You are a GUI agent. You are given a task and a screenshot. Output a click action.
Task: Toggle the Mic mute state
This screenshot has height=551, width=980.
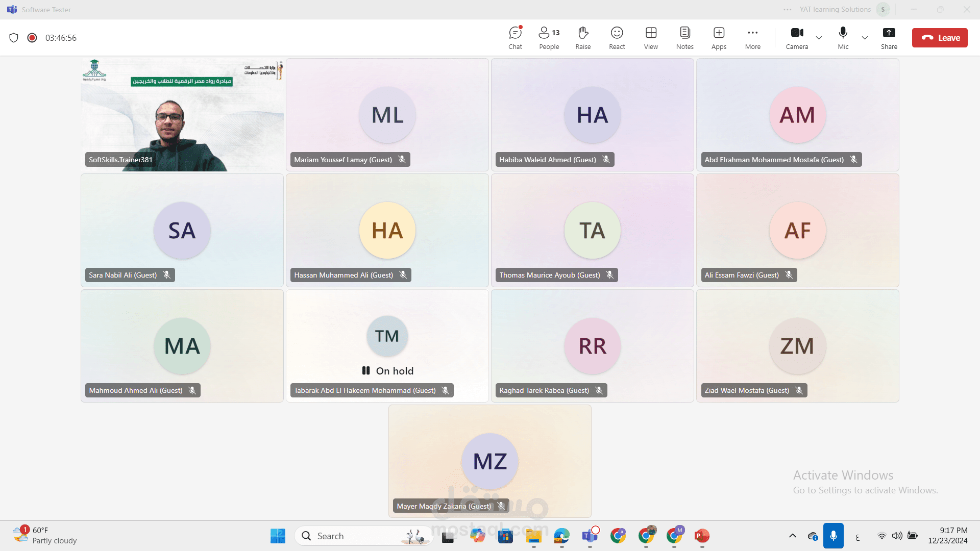843,38
